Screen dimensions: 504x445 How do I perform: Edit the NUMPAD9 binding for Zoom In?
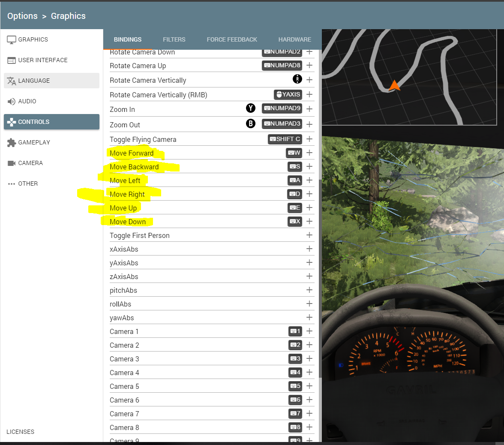pos(282,108)
